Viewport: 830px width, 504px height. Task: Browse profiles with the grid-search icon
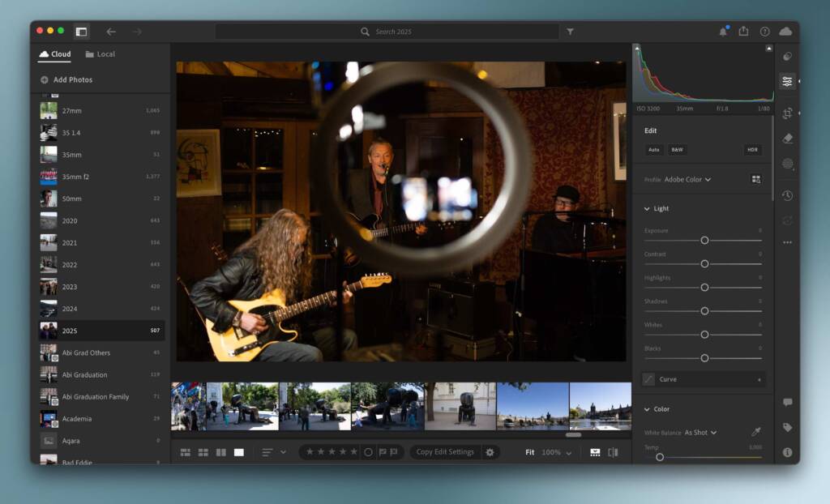click(756, 179)
